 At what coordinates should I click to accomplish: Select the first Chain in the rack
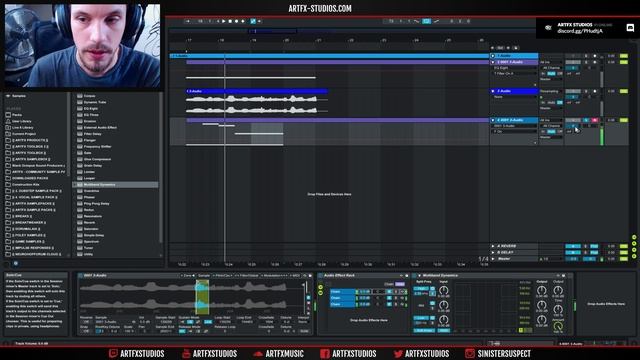point(342,291)
